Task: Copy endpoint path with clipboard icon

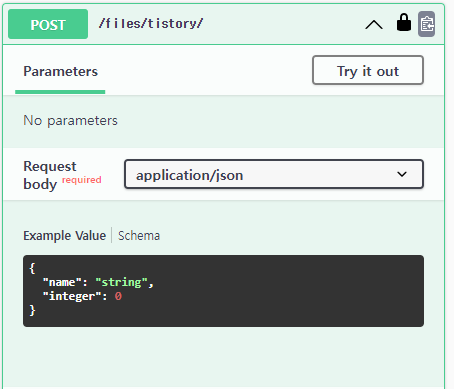Action: pyautogui.click(x=427, y=24)
